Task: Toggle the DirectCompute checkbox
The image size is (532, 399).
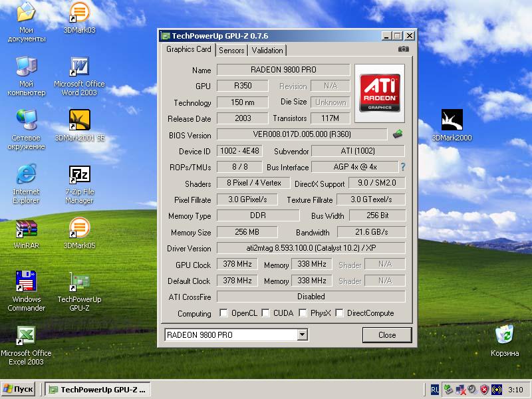Action: point(339,313)
